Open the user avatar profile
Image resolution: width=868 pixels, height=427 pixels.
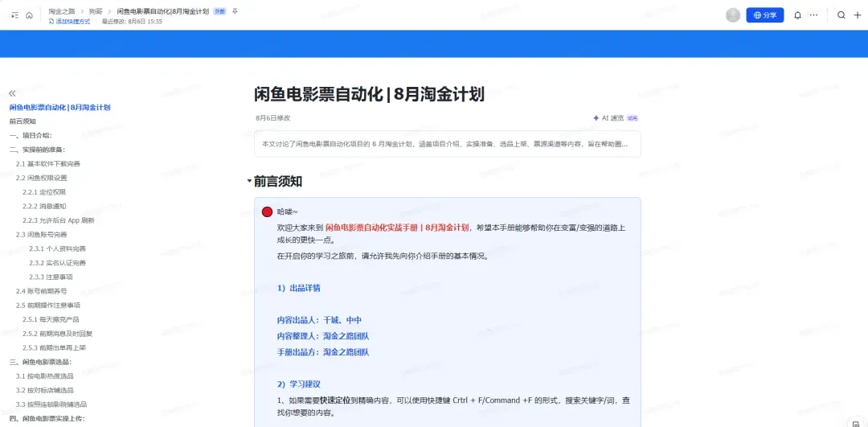tap(733, 15)
